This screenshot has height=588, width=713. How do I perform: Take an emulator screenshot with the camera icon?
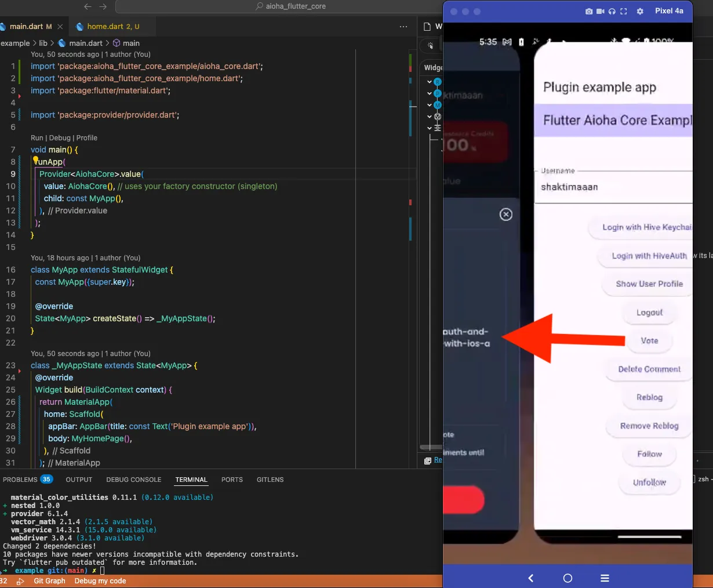click(x=589, y=12)
